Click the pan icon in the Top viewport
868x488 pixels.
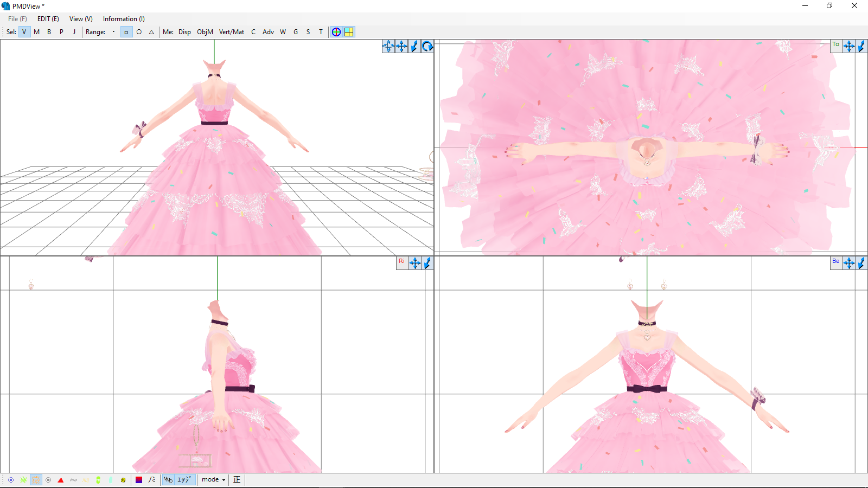point(849,46)
